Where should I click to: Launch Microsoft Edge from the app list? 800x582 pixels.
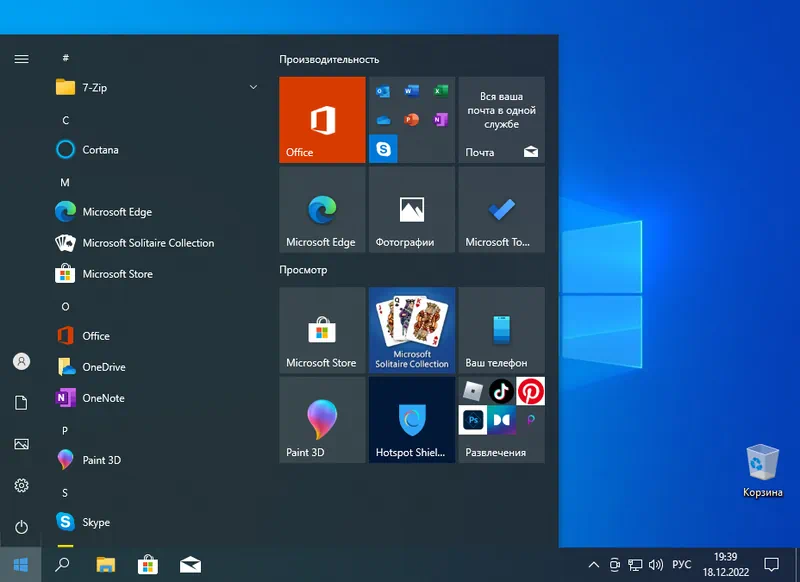[156, 212]
